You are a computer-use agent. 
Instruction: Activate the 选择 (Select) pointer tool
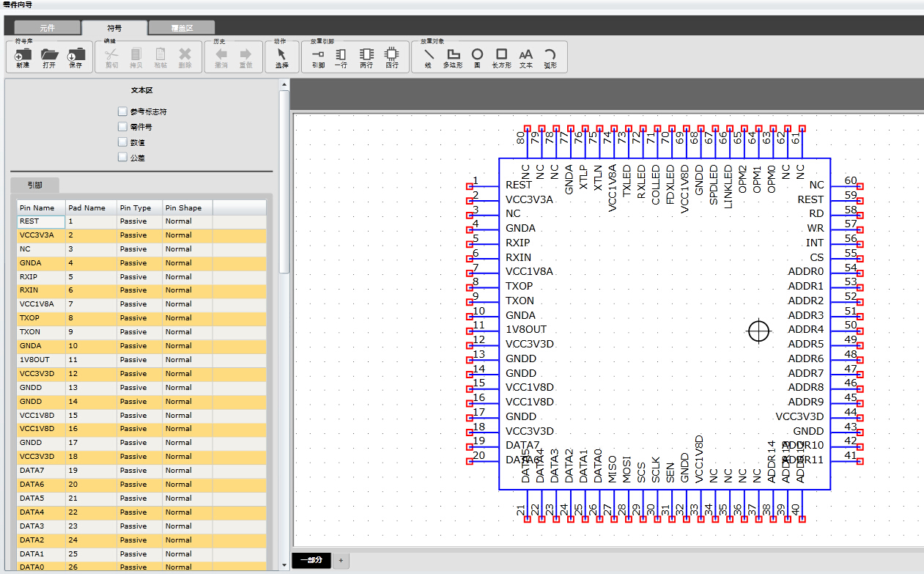pyautogui.click(x=281, y=58)
